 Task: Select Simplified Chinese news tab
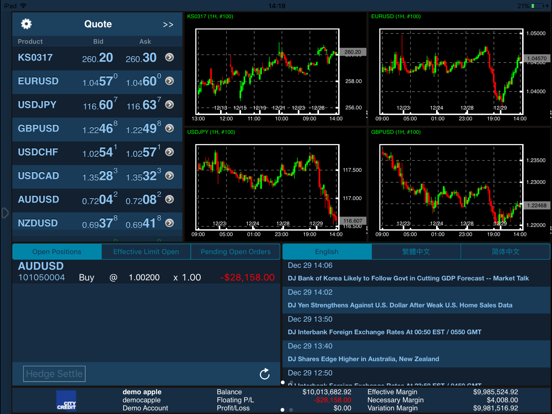[x=506, y=252]
